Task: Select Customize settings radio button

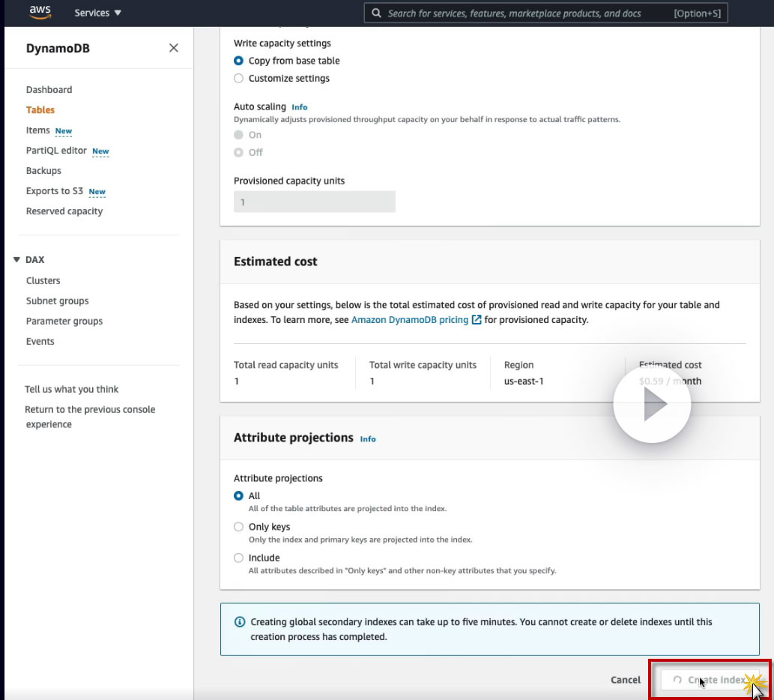Action: 238,78
